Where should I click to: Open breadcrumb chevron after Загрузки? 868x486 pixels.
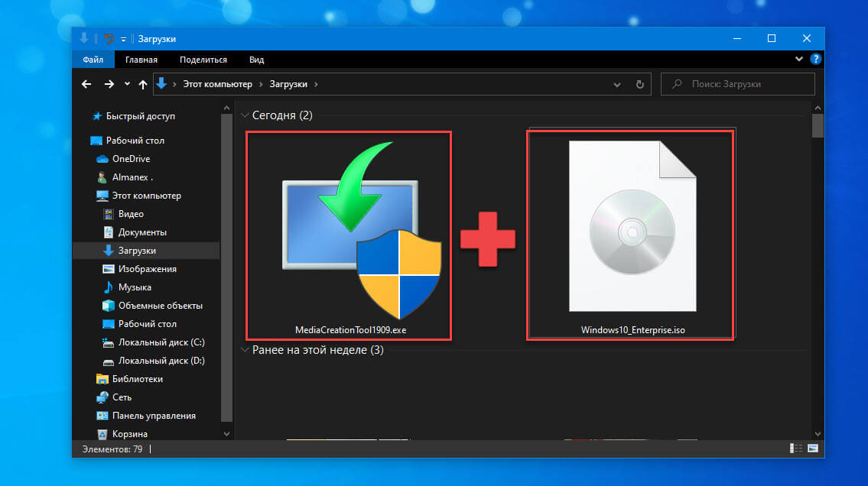point(316,85)
